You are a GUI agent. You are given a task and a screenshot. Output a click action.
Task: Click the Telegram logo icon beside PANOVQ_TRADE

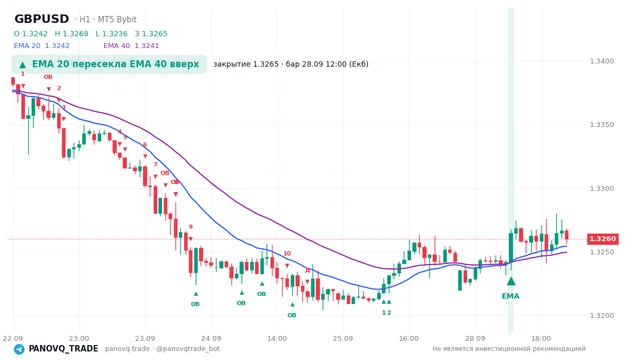pos(19,349)
